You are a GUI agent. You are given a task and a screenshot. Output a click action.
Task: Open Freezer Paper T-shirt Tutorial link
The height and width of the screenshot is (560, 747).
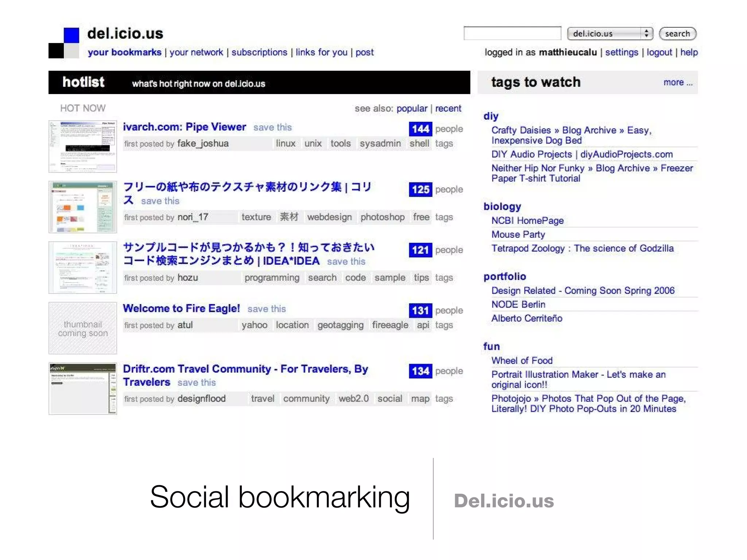click(x=592, y=173)
